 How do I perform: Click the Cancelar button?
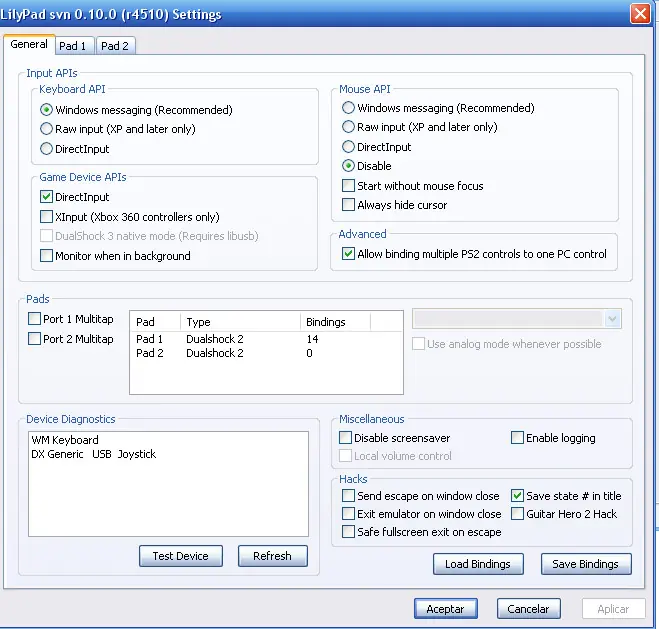(529, 609)
